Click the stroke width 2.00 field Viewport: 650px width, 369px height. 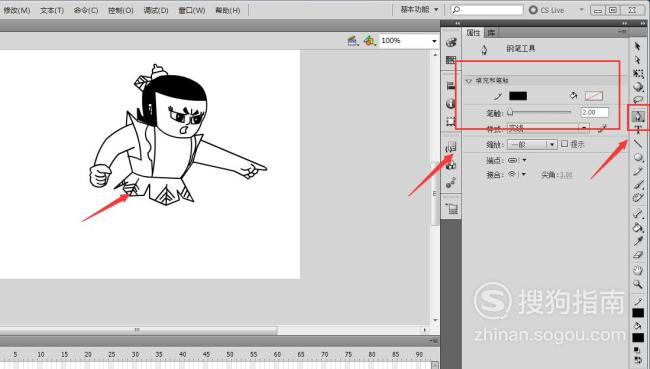[594, 112]
